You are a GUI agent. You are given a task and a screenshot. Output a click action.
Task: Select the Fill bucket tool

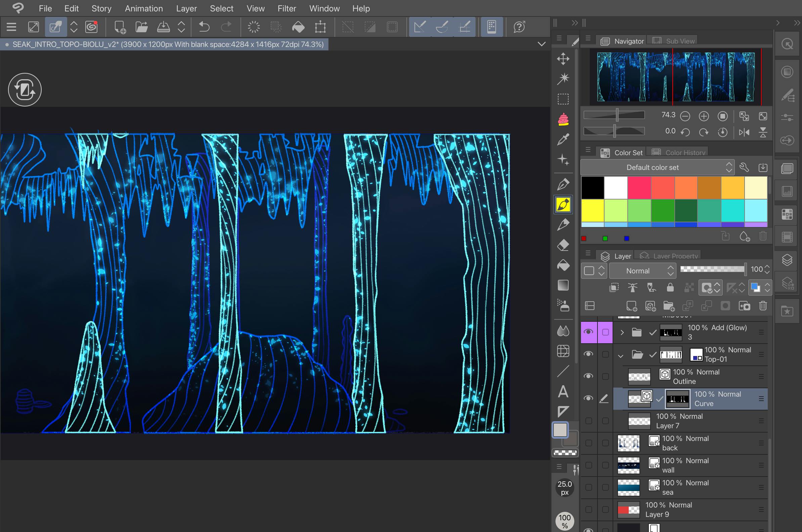point(563,265)
